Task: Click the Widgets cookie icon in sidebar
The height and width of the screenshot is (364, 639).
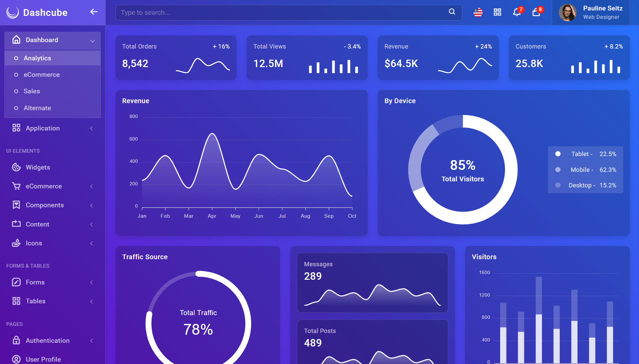Action: pos(16,167)
